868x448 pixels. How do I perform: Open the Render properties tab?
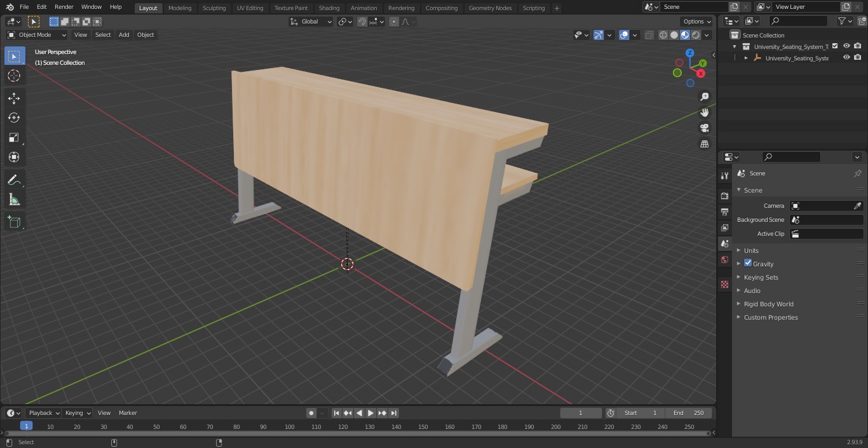tap(724, 196)
